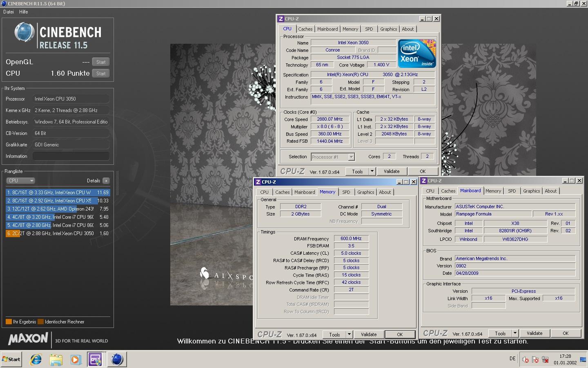Open Windows Explorer folder taskbar icon
This screenshot has width=588, height=368.
pos(56,359)
